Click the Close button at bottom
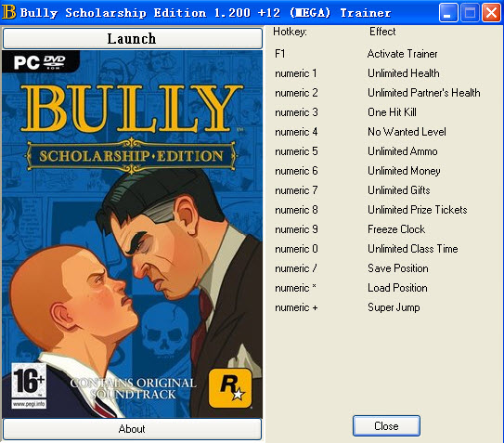504x443 pixels. click(386, 426)
